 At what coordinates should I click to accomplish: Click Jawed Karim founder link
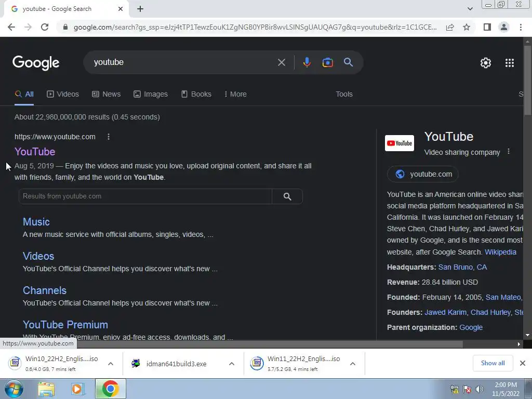click(x=445, y=312)
